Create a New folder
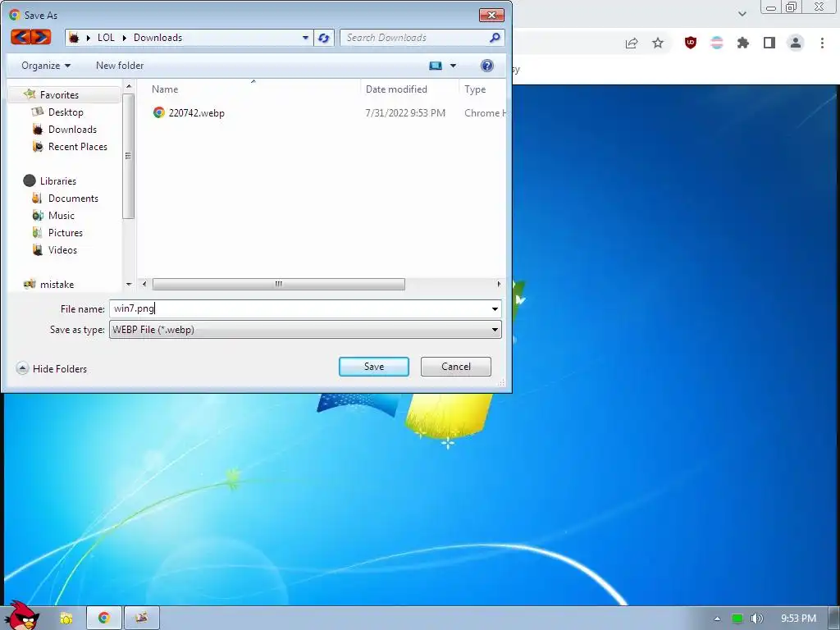The image size is (840, 630). coord(120,66)
